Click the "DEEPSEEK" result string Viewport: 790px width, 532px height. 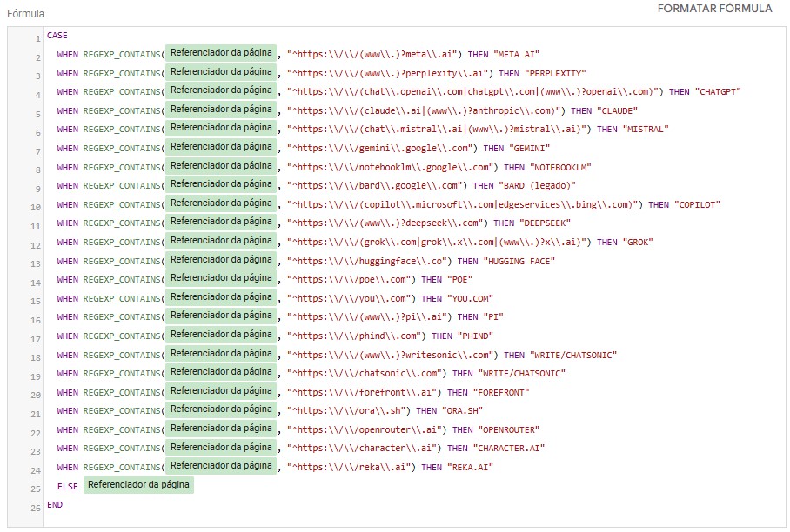(543, 223)
